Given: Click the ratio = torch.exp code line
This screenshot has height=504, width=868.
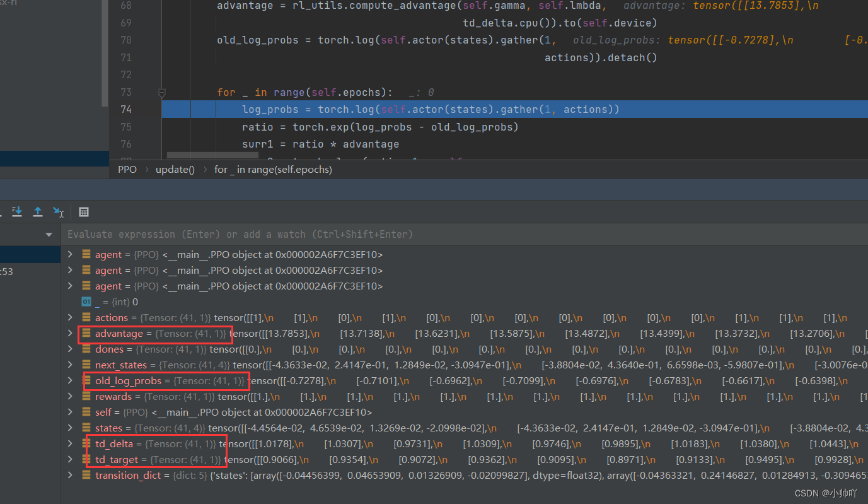Looking at the screenshot, I should click(x=380, y=127).
